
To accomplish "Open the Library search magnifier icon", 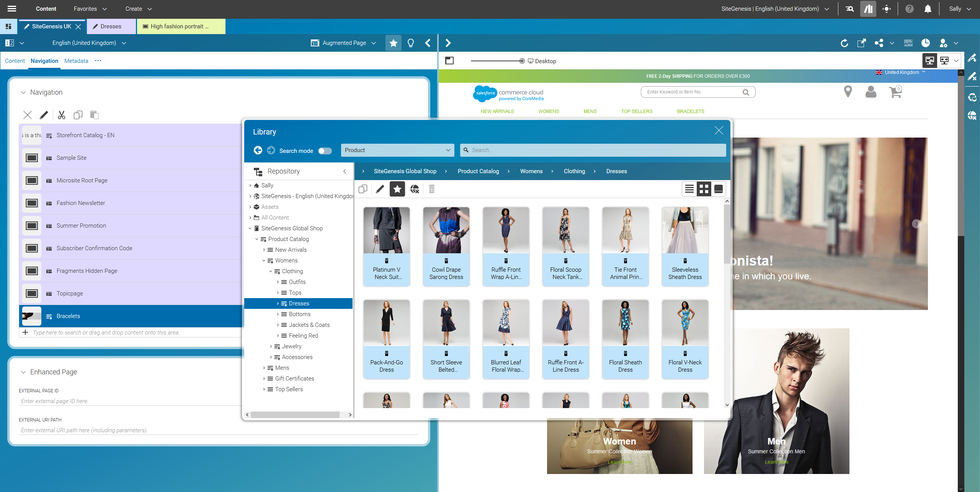I will [x=465, y=150].
